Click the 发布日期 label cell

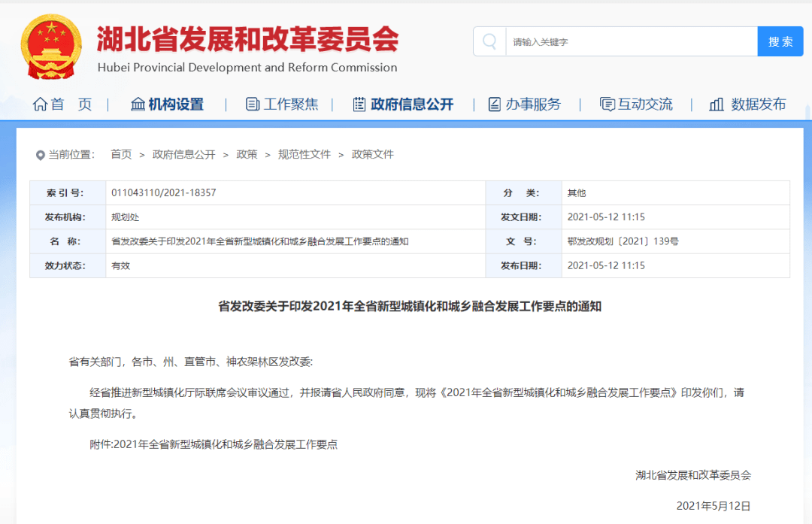click(x=523, y=265)
